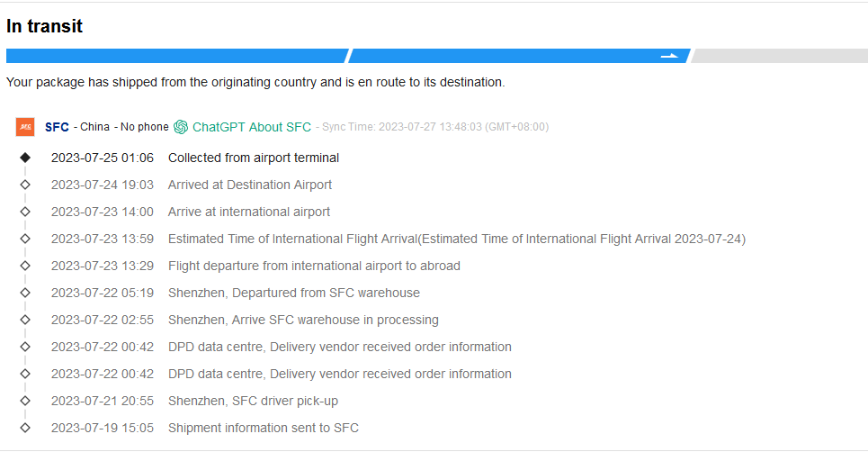Click the Arrive at international airport entry

(249, 212)
